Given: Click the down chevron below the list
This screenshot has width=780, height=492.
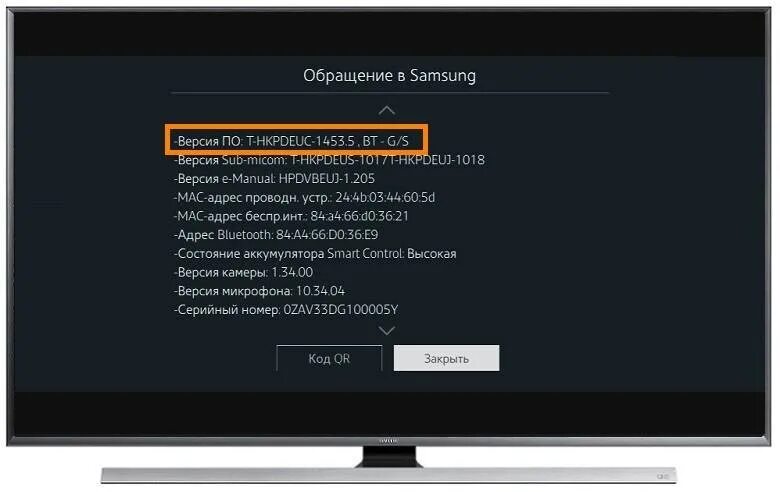Looking at the screenshot, I should [387, 331].
